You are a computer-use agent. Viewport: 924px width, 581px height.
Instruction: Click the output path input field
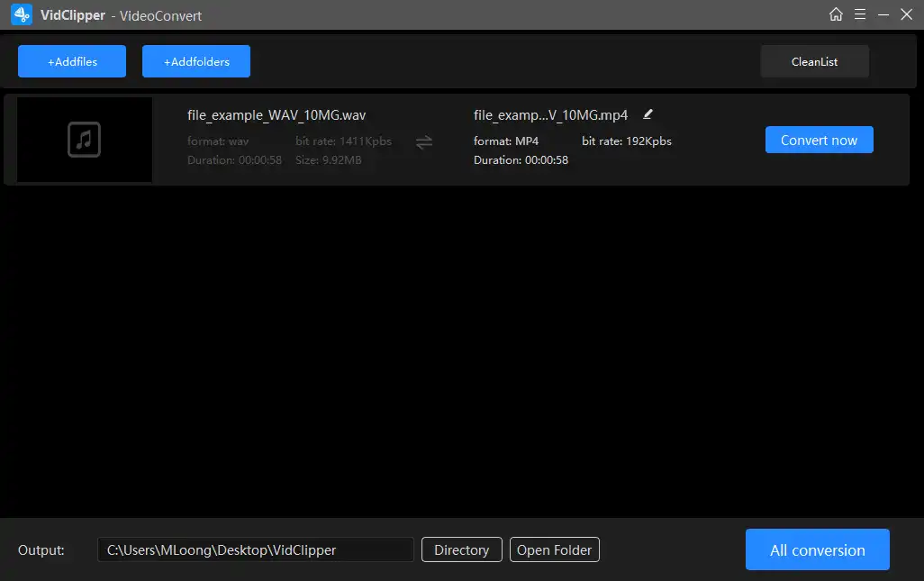[256, 549]
